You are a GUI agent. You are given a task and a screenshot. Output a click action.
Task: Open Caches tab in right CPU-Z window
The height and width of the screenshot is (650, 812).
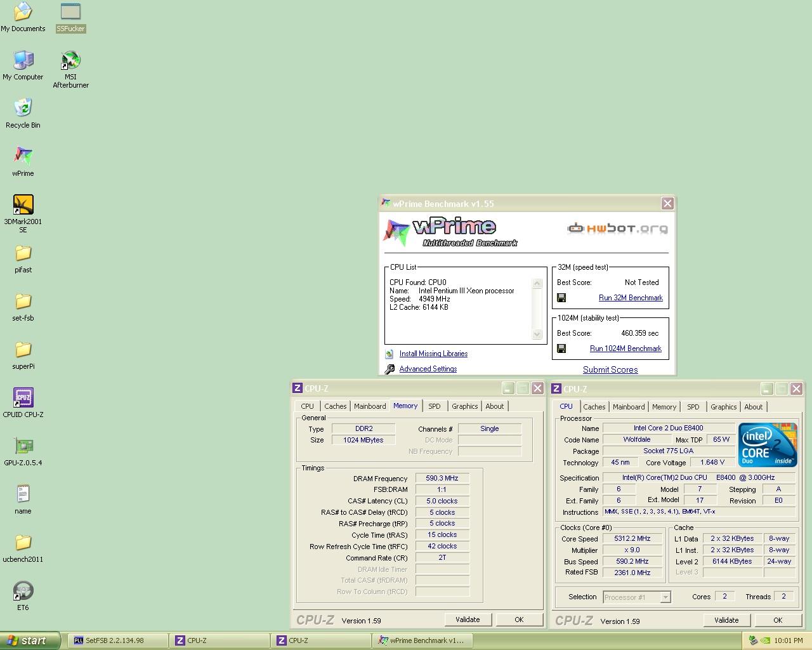tap(594, 407)
